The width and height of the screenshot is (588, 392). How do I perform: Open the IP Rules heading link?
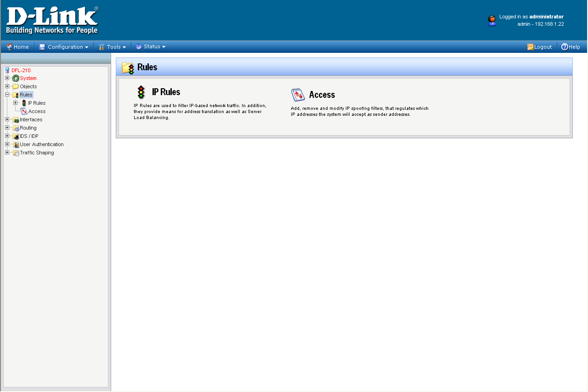coord(166,92)
